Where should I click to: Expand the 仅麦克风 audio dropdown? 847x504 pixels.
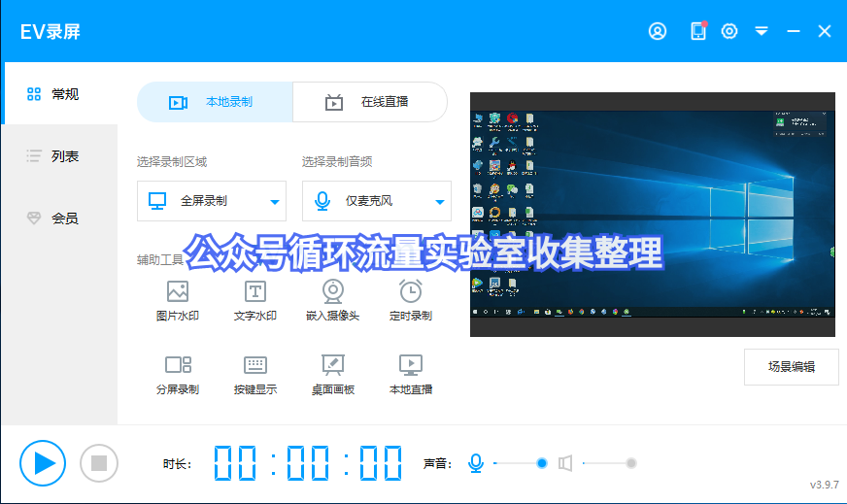click(377, 201)
